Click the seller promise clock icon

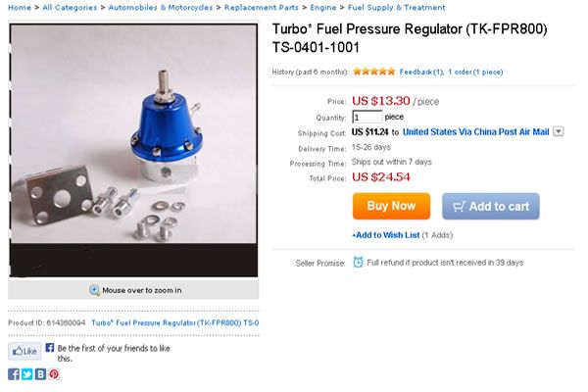(x=358, y=262)
